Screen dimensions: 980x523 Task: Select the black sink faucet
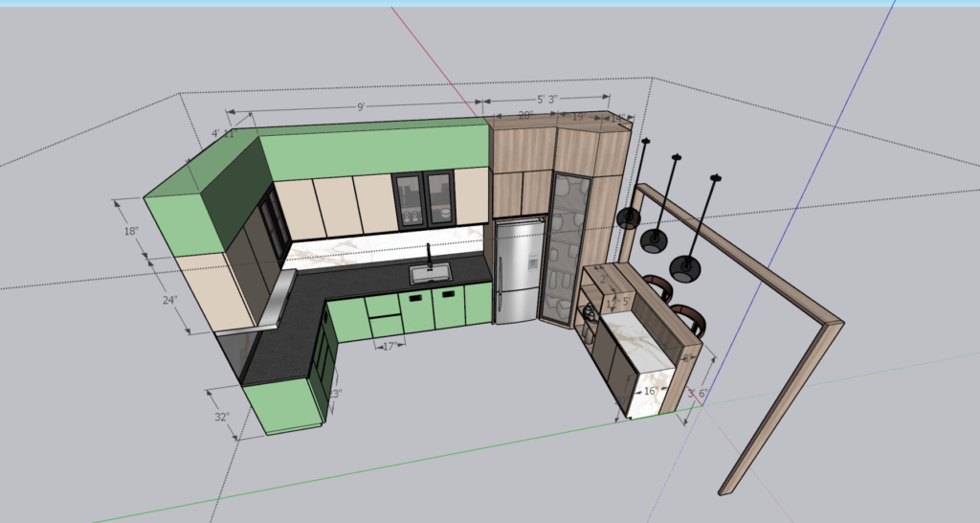[x=430, y=255]
